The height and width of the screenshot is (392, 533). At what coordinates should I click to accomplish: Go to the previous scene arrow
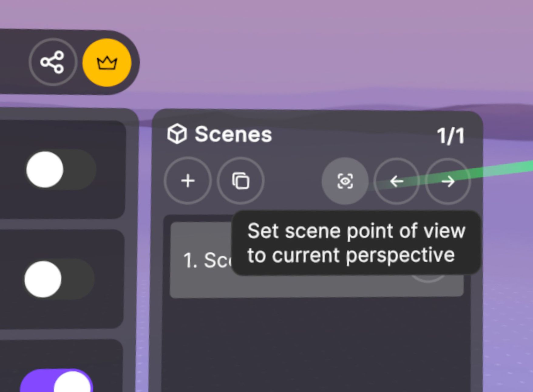pyautogui.click(x=396, y=182)
